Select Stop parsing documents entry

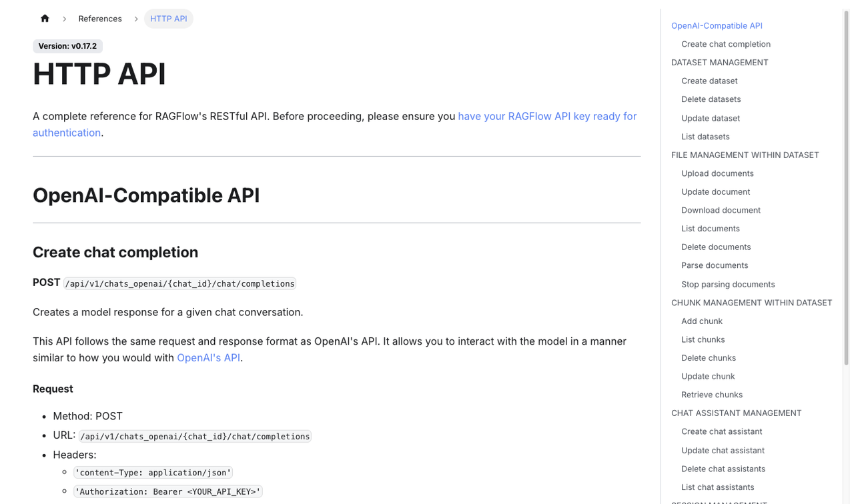point(728,284)
